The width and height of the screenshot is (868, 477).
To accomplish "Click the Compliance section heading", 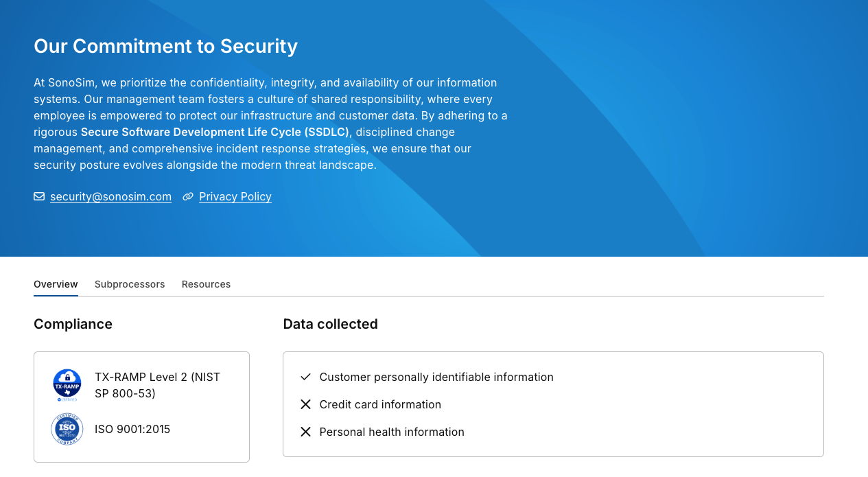I will (73, 324).
